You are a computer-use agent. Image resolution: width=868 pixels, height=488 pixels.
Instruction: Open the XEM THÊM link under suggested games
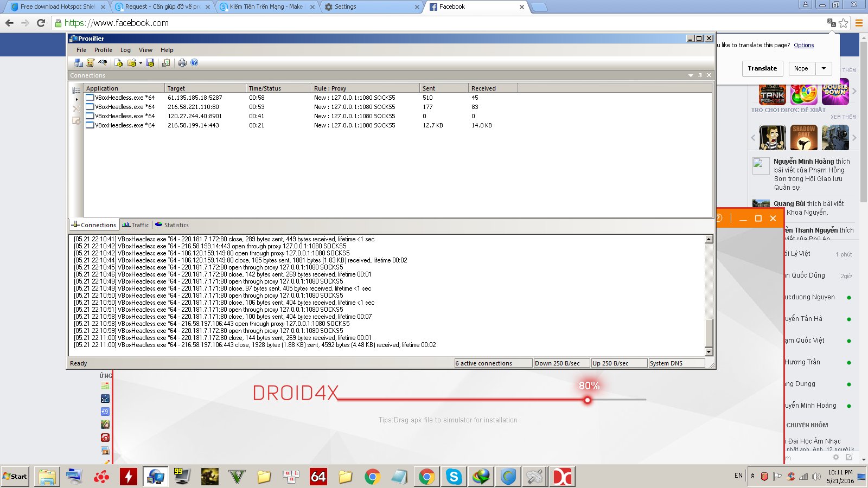coord(843,117)
